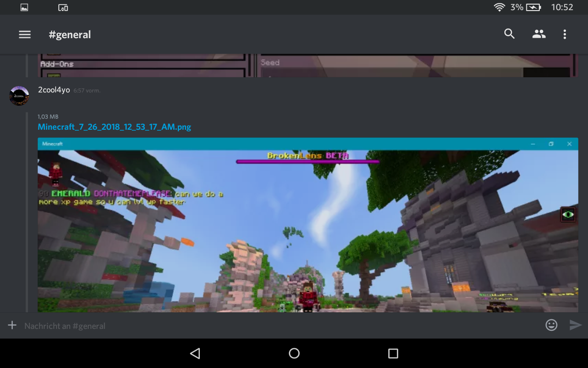Show the member list icon

[x=539, y=34]
